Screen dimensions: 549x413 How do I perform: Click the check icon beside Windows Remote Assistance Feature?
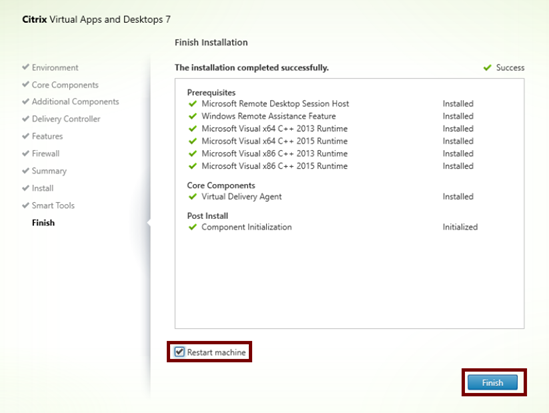193,116
